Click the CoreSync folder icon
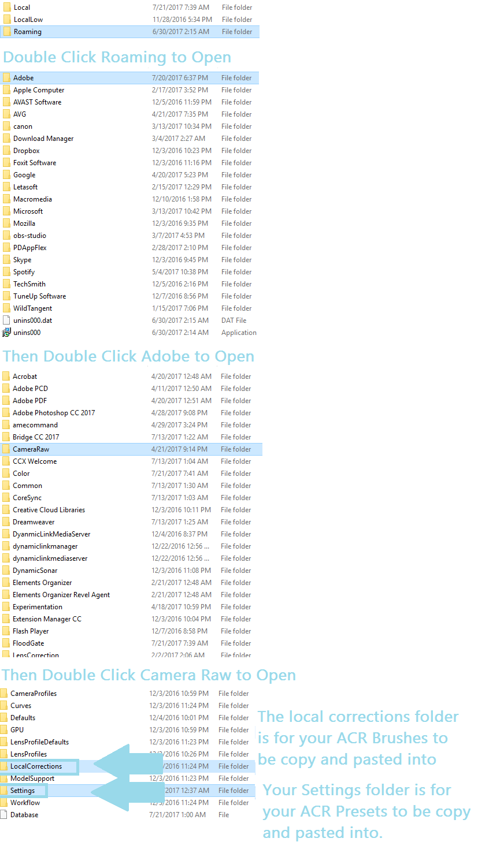 6,498
